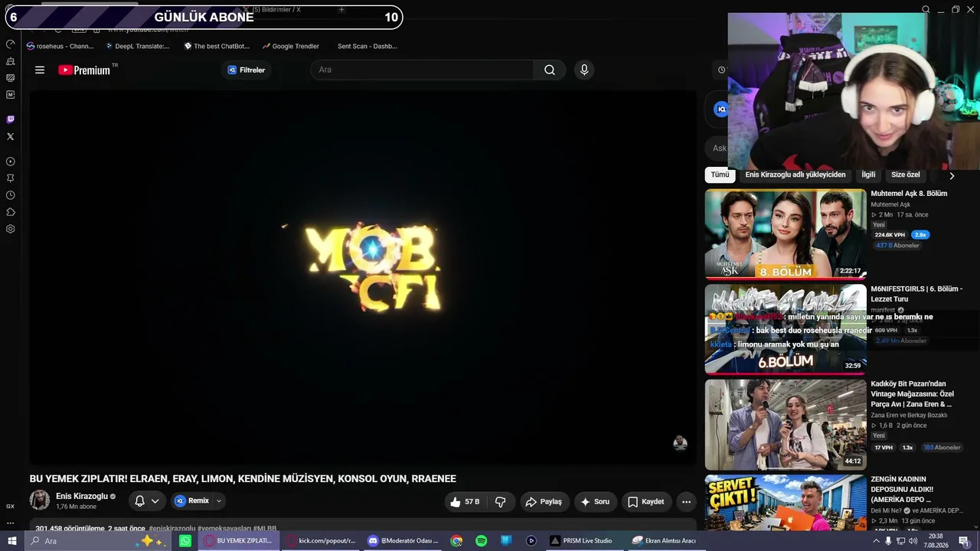Show hidden system tray icons chevron

[876, 541]
